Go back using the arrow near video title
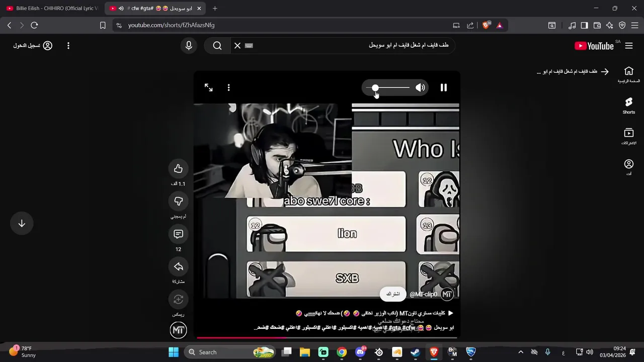The width and height of the screenshot is (644, 362). 605,72
